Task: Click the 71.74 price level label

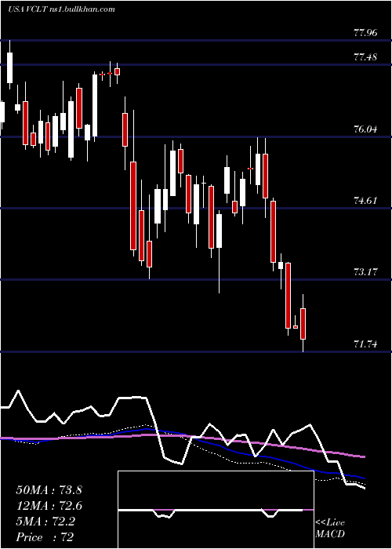Action: point(366,344)
